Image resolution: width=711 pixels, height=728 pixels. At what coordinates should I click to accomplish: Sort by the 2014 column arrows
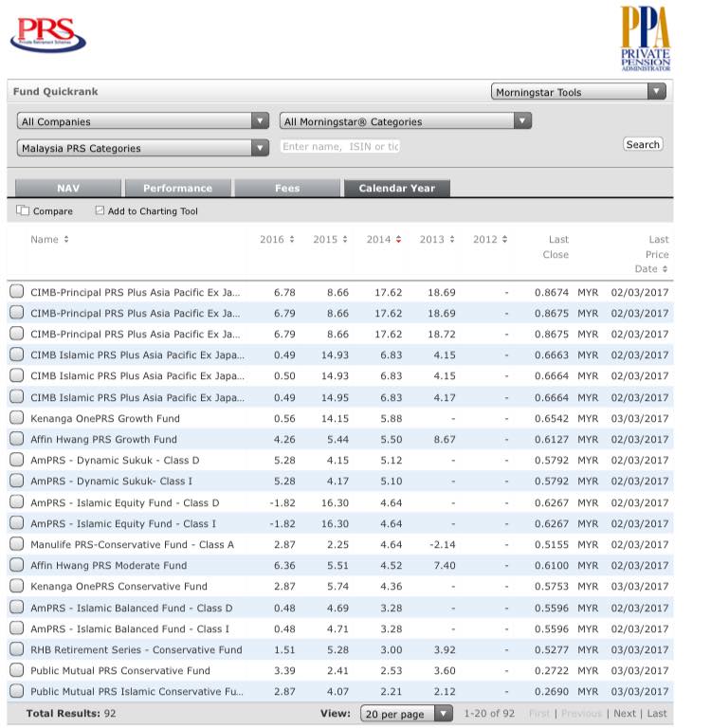(x=399, y=240)
